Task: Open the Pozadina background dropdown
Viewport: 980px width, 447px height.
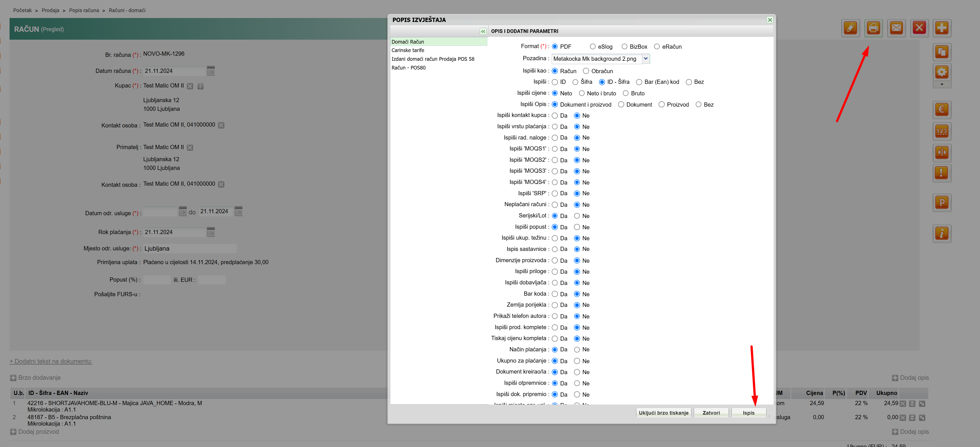Action: tap(645, 59)
